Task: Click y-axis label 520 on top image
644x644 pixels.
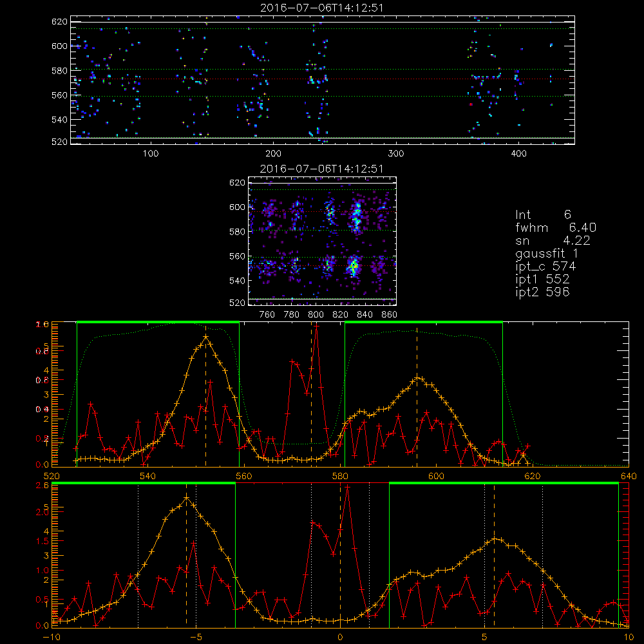Action: (x=59, y=142)
